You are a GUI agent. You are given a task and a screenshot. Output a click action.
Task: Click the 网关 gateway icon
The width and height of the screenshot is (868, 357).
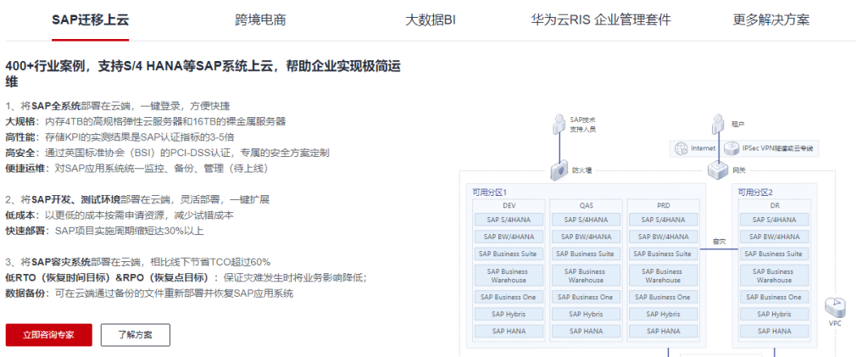click(718, 170)
